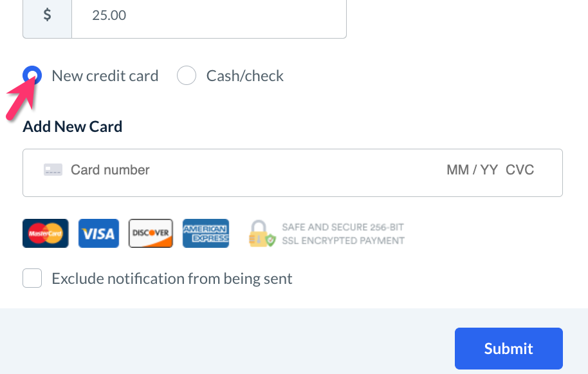
Task: Click the padlock security icon
Action: click(x=259, y=233)
